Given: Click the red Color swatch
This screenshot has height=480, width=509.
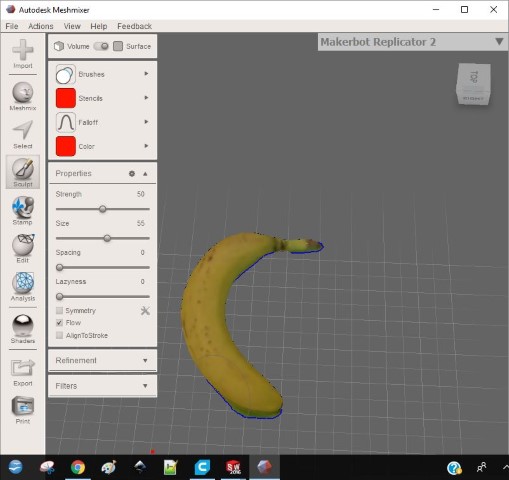Looking at the screenshot, I should pos(65,146).
